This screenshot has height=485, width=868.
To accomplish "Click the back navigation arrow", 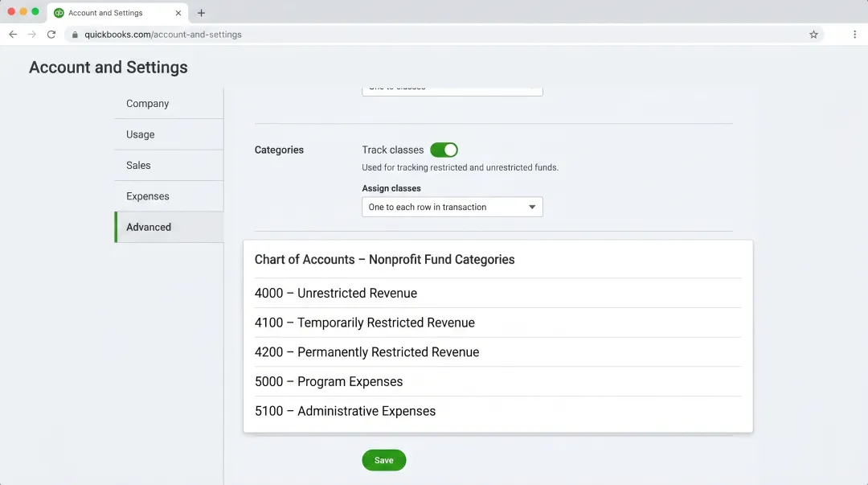I will (13, 35).
